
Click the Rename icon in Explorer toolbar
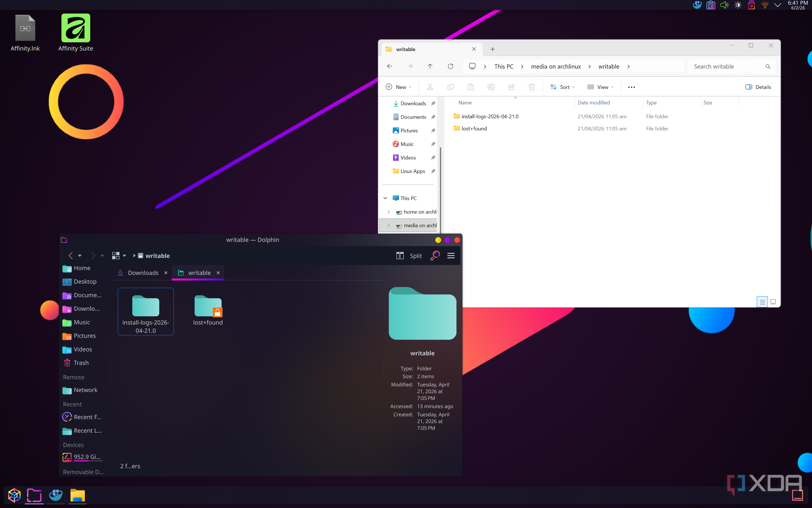click(491, 87)
